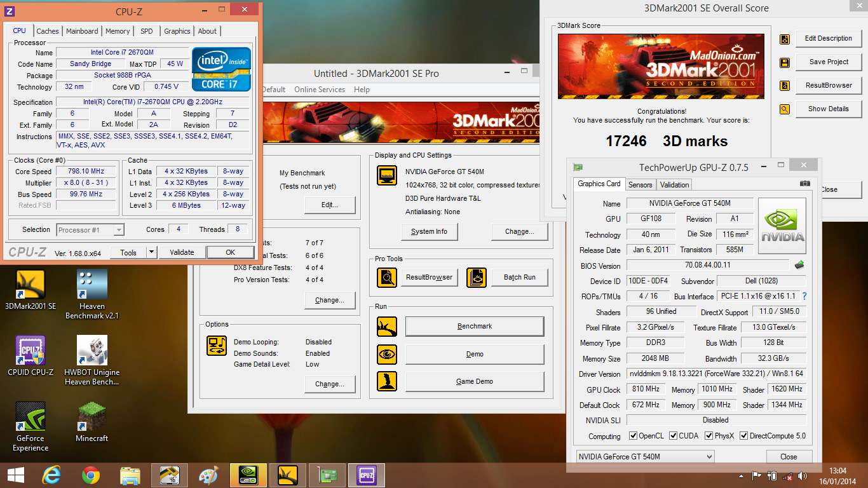The height and width of the screenshot is (488, 868).
Task: Open File Explorer from the taskbar
Action: pos(130,475)
